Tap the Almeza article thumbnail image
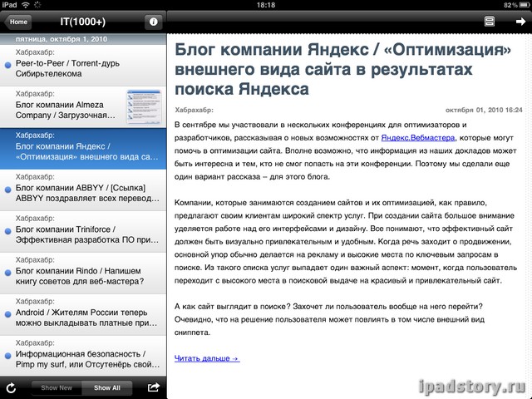 pyautogui.click(x=144, y=107)
